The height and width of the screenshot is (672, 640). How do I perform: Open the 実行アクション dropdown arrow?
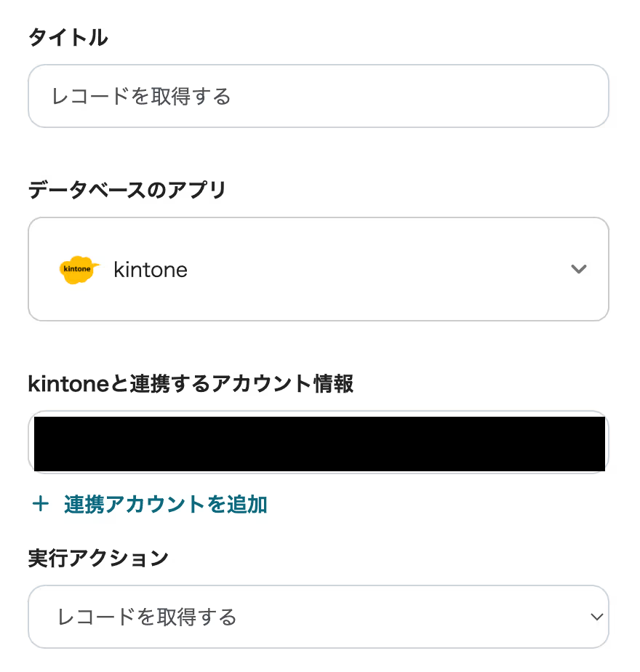596,617
